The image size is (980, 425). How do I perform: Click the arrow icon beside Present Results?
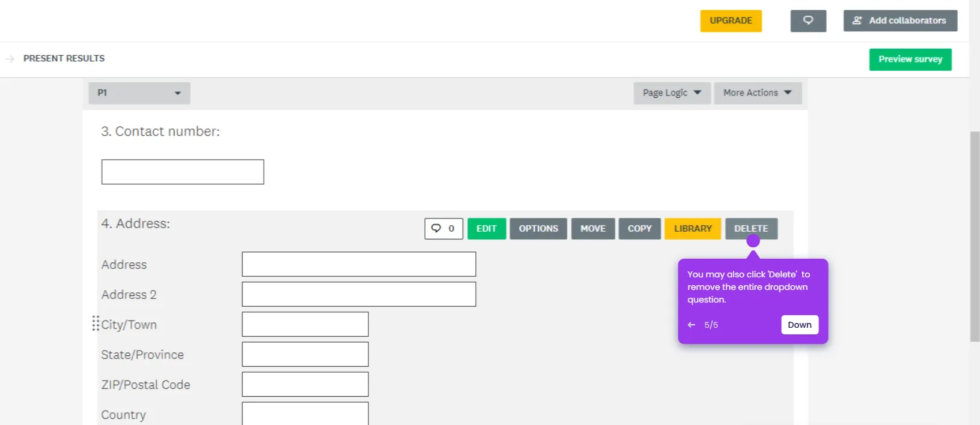tap(10, 59)
